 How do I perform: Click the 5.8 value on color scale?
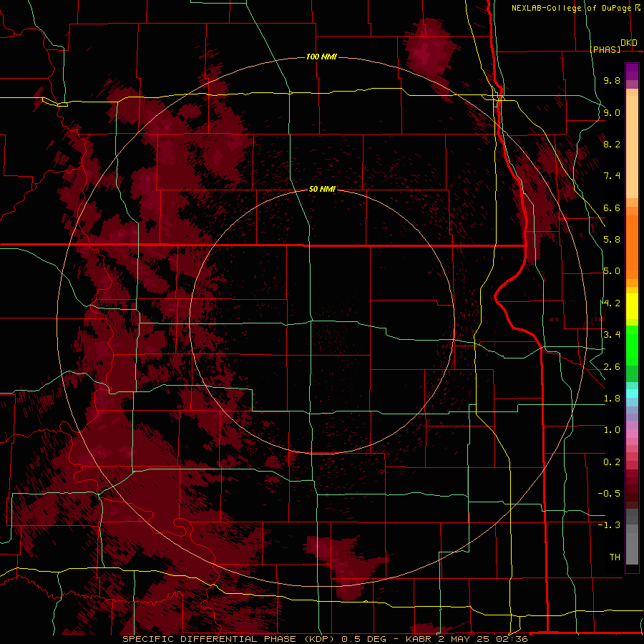coord(612,240)
